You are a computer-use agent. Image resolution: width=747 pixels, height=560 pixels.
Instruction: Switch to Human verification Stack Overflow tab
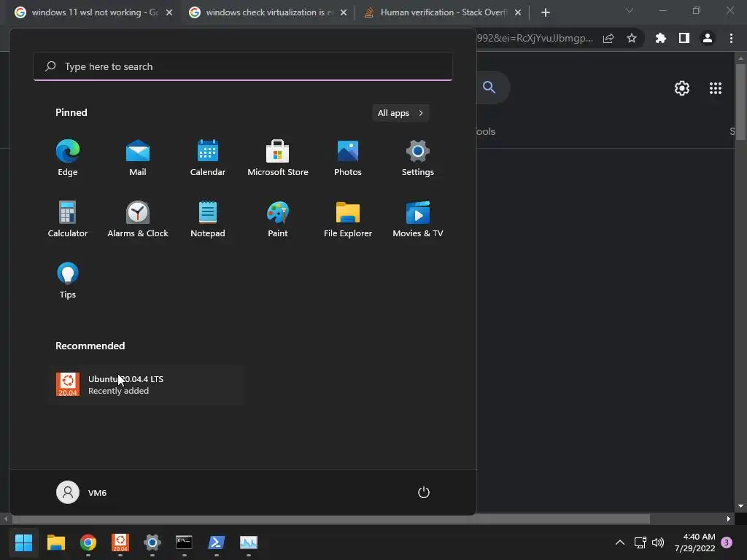point(443,12)
